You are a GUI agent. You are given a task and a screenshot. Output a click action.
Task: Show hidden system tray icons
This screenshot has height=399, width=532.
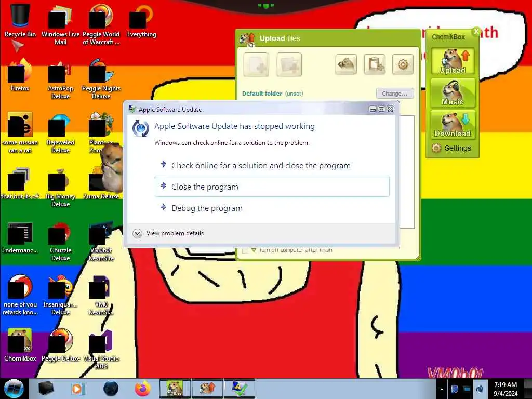442,389
